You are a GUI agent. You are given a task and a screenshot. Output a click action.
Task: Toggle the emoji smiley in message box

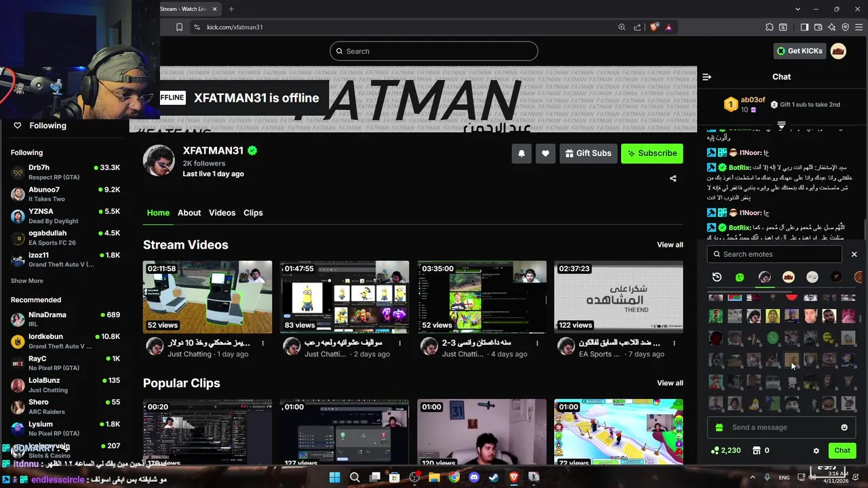[844, 427]
